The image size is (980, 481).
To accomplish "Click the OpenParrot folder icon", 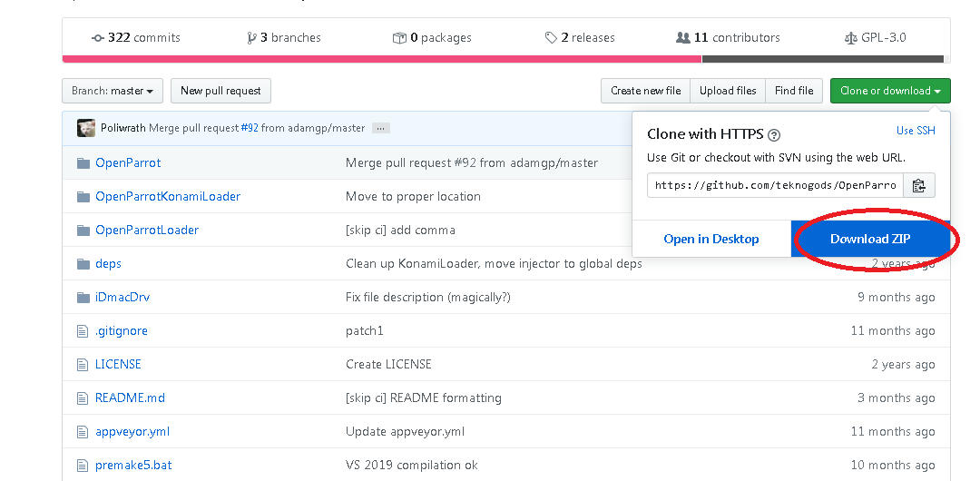I will point(83,163).
